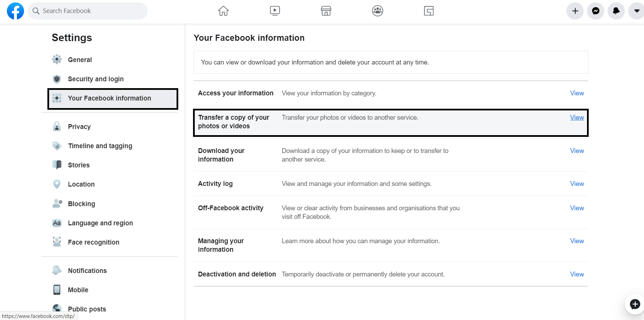This screenshot has width=644, height=320.
Task: Open Stories settings
Action: [79, 165]
